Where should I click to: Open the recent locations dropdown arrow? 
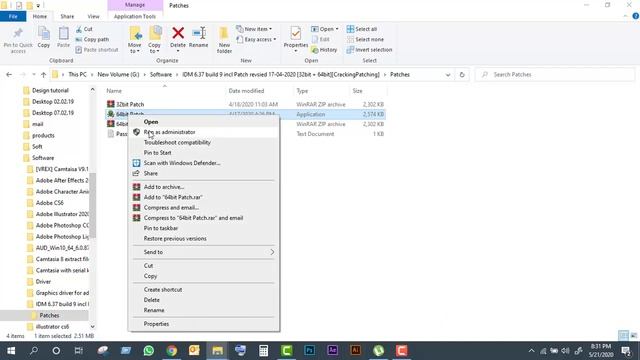coord(33,75)
